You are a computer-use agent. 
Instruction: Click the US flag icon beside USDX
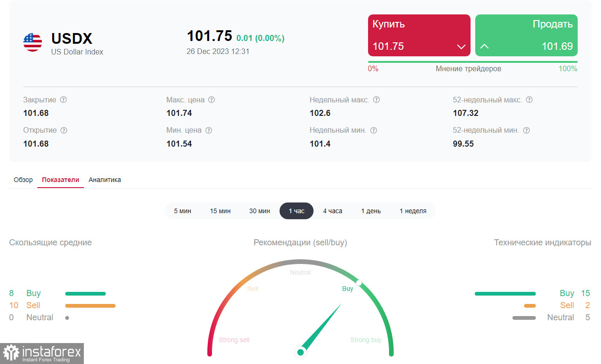point(33,42)
